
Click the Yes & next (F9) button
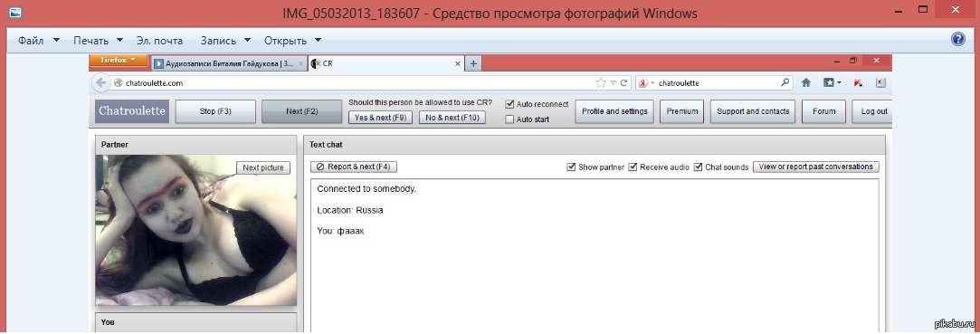pos(380,117)
